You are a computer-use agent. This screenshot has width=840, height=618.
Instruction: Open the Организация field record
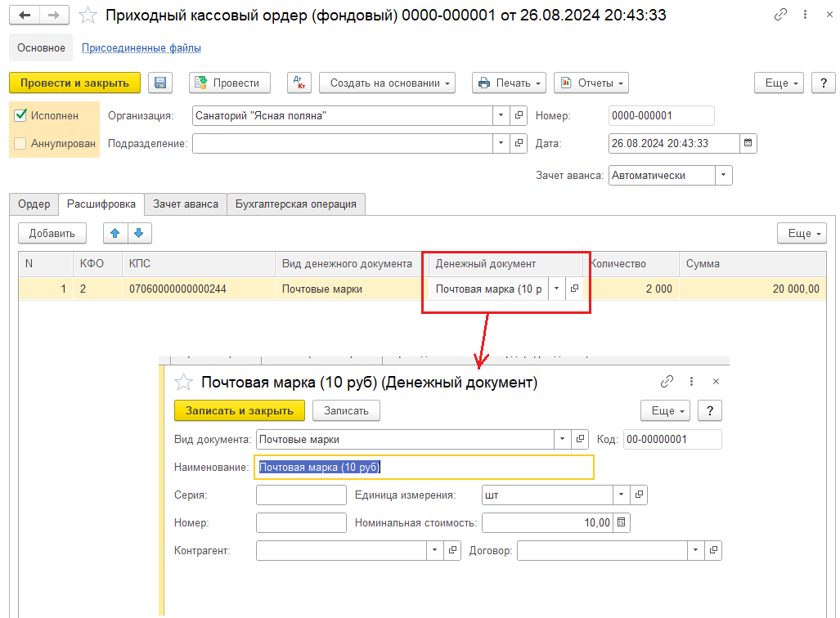[519, 115]
